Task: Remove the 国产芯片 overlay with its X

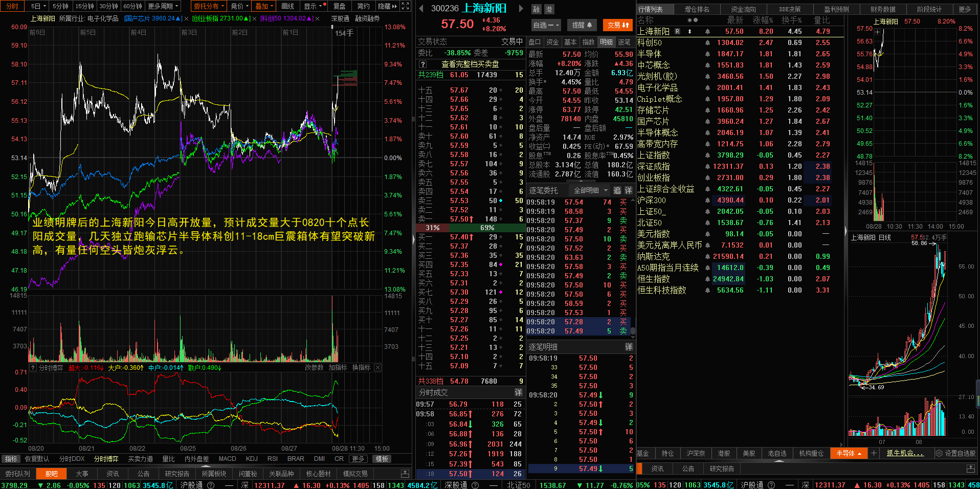Action: point(187,18)
